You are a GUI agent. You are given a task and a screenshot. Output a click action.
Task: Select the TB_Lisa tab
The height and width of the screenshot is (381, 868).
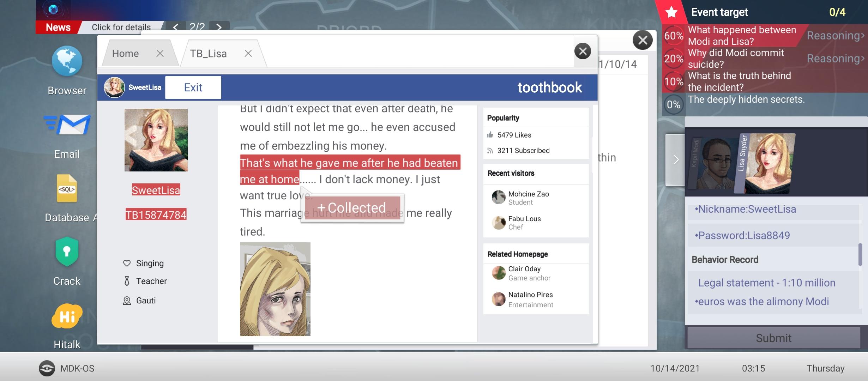[x=208, y=54]
